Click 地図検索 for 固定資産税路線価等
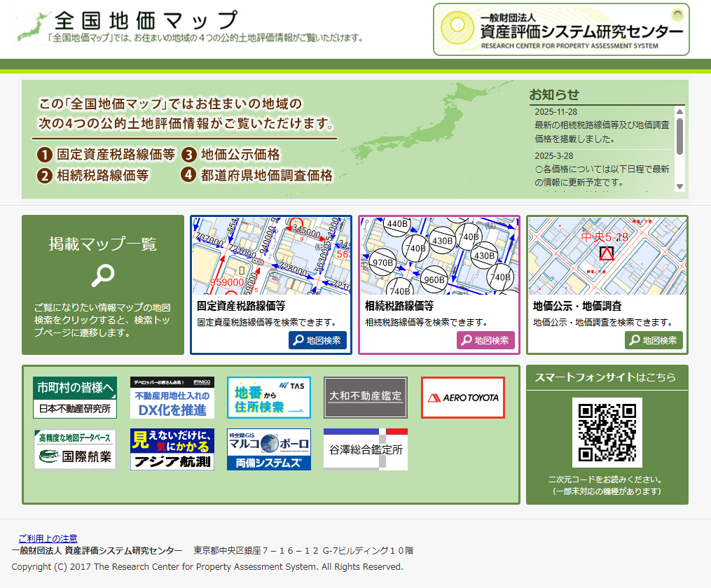The image size is (711, 588). [x=317, y=340]
